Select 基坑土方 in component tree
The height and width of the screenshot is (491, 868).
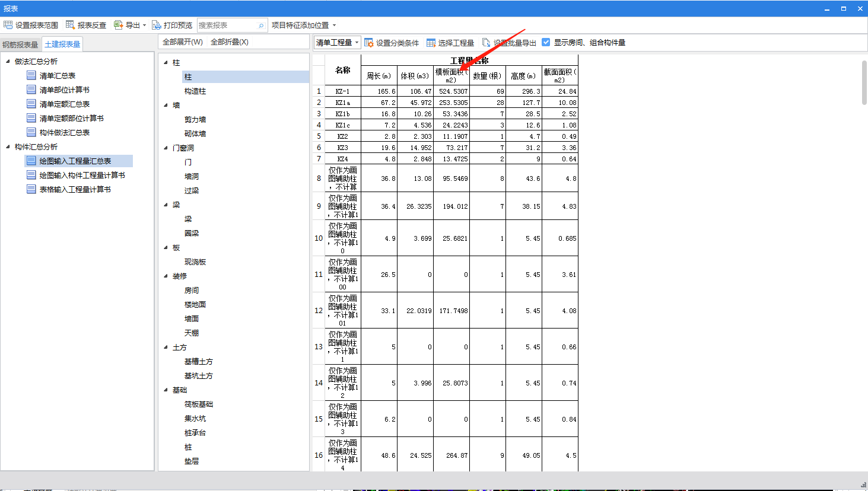point(199,375)
